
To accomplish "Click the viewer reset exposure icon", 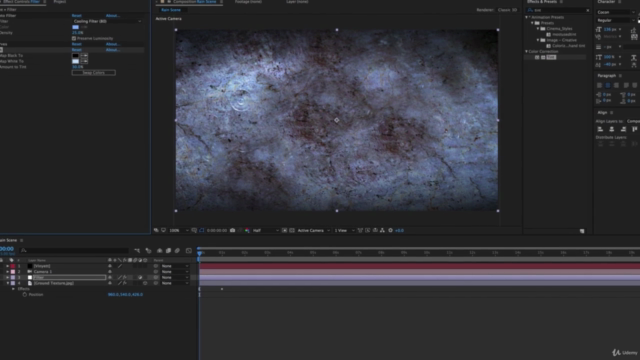I will coord(390,231).
